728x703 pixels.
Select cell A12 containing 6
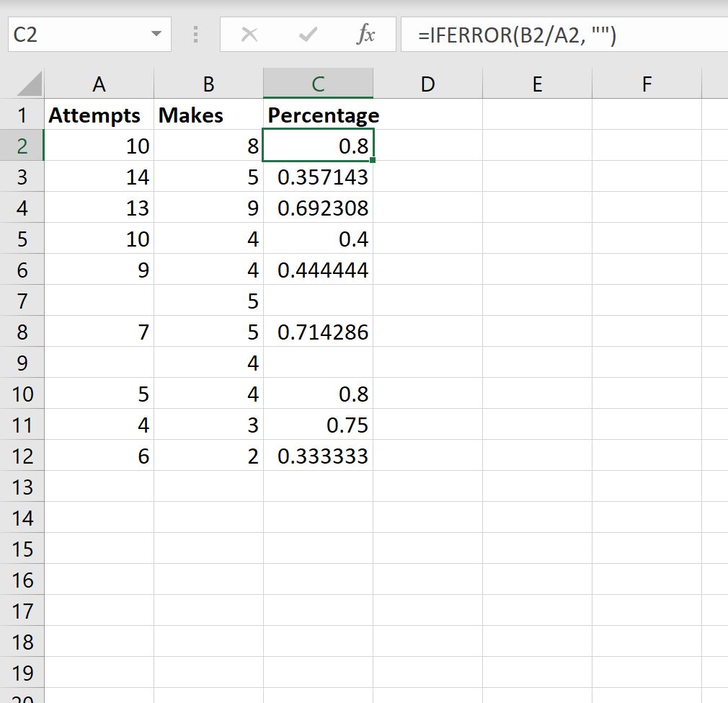99,456
